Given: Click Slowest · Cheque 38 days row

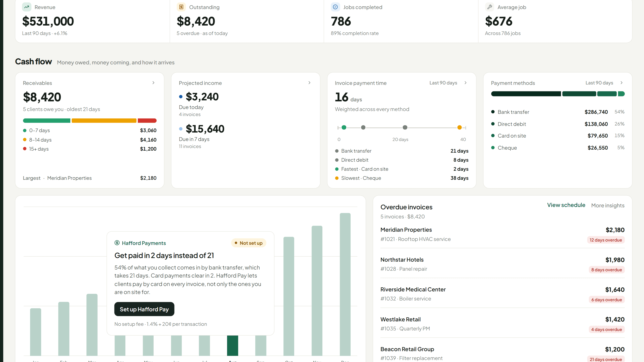Looking at the screenshot, I should (x=401, y=178).
